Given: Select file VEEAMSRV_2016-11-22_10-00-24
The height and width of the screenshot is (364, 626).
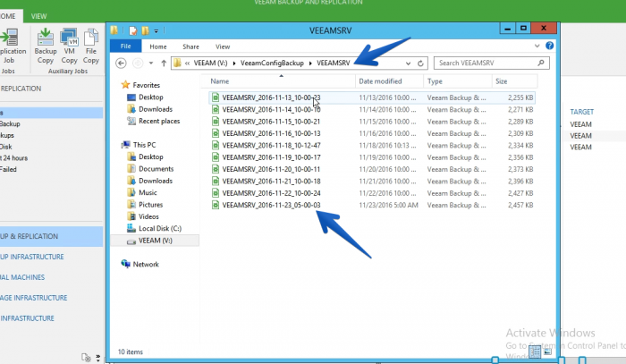Looking at the screenshot, I should tap(271, 193).
